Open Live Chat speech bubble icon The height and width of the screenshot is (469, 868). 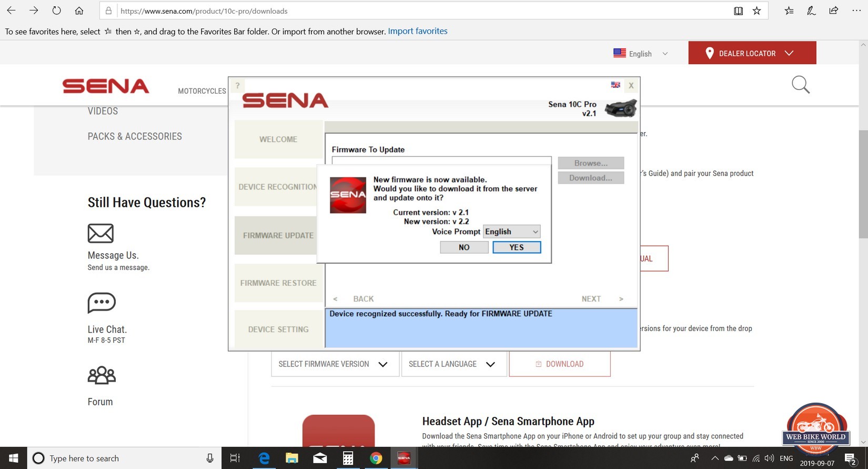pos(101,303)
